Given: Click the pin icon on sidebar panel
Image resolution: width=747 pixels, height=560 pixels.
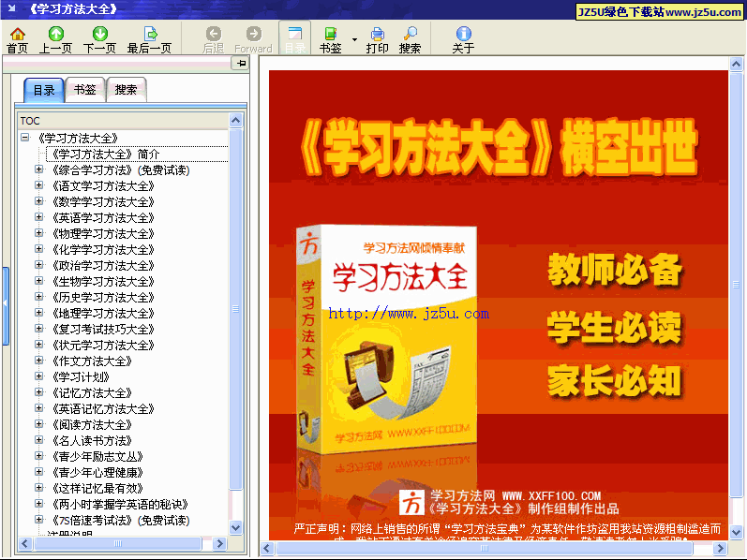Looking at the screenshot, I should (241, 64).
